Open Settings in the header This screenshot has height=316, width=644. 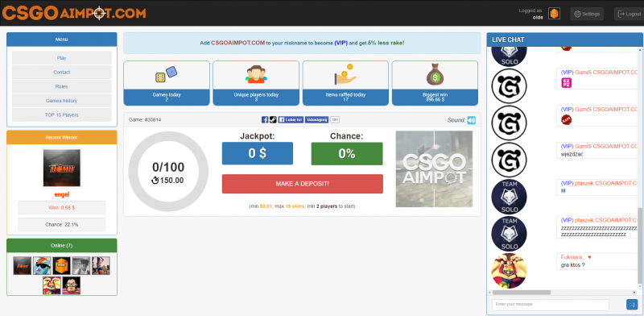(x=587, y=14)
